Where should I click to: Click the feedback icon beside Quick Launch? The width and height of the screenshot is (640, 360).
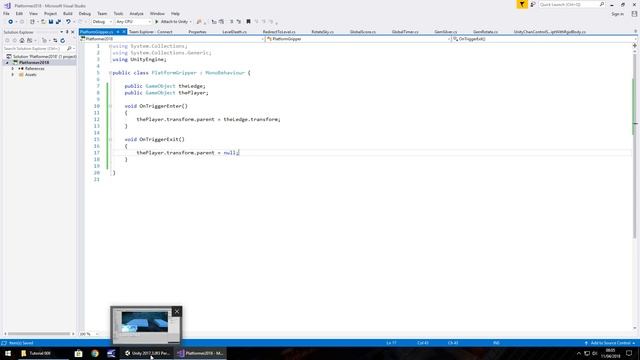(533, 4)
